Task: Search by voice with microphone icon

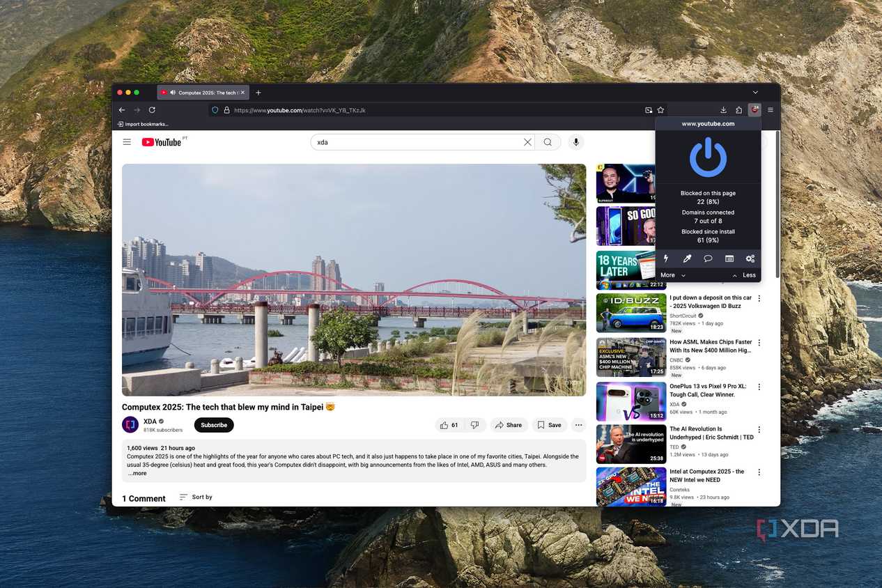Action: pyautogui.click(x=575, y=142)
